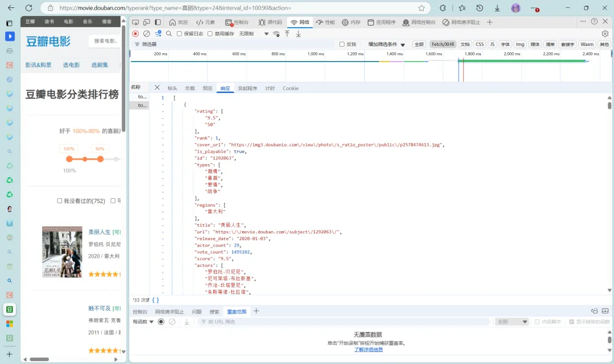
Task: Click the Douban icon in the browser sidebar
Action: [x=10, y=309]
